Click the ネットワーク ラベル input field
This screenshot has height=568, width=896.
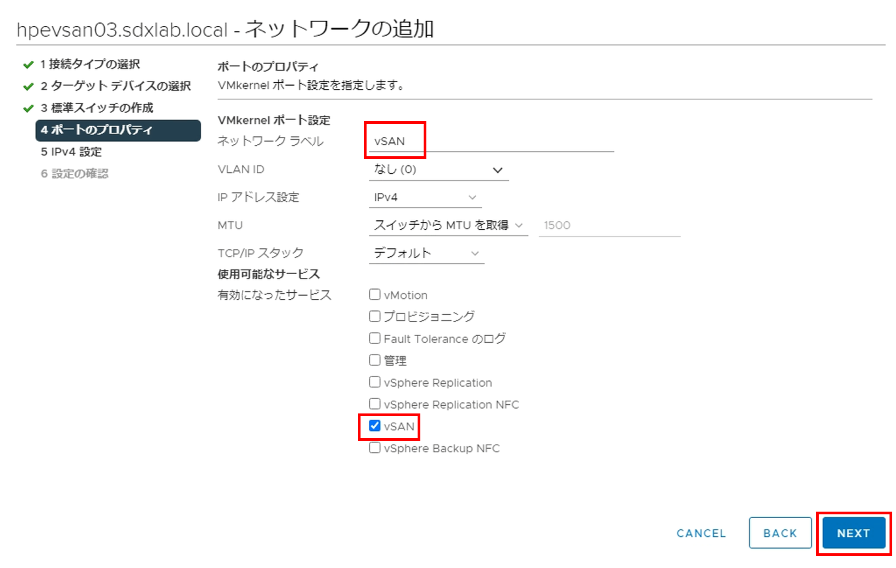[x=491, y=141]
